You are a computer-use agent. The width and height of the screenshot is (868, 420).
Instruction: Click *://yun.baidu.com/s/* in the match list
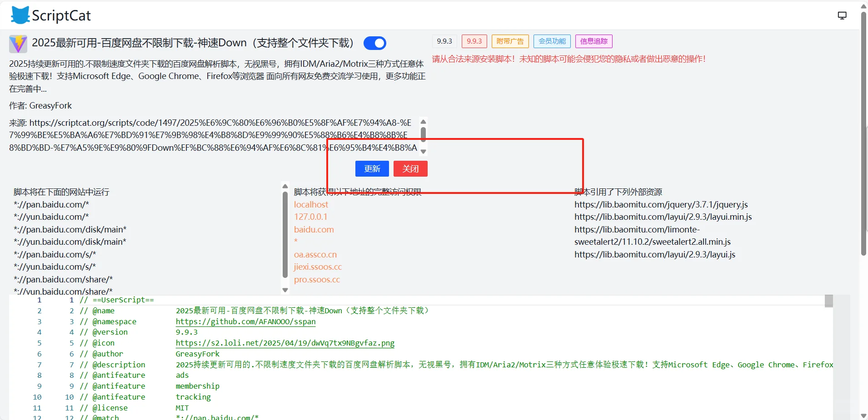click(55, 267)
